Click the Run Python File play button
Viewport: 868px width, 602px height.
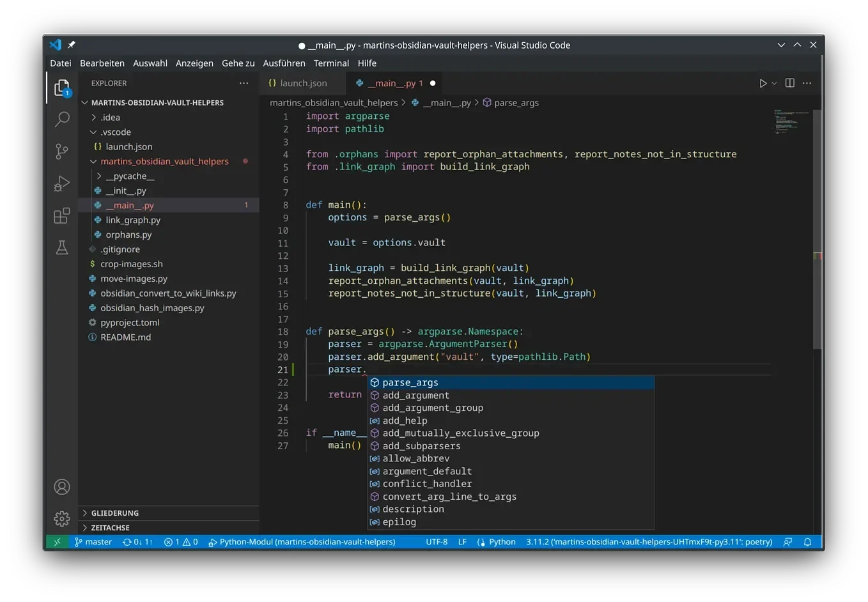(x=763, y=83)
